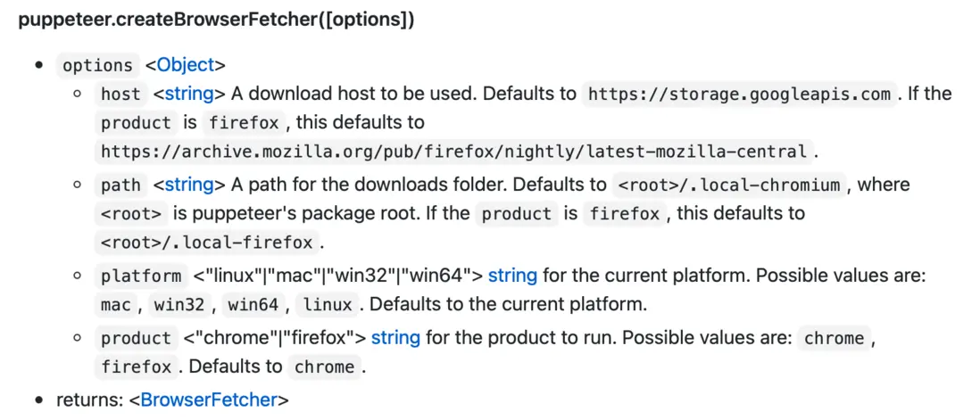Click the string link beside path
The height and width of the screenshot is (420, 980).
coord(188,185)
